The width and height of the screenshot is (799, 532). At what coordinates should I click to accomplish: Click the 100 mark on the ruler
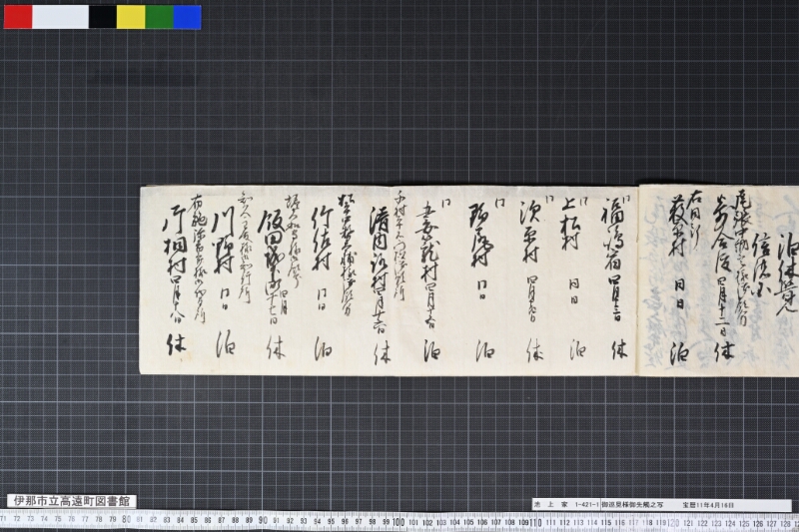pos(399,522)
